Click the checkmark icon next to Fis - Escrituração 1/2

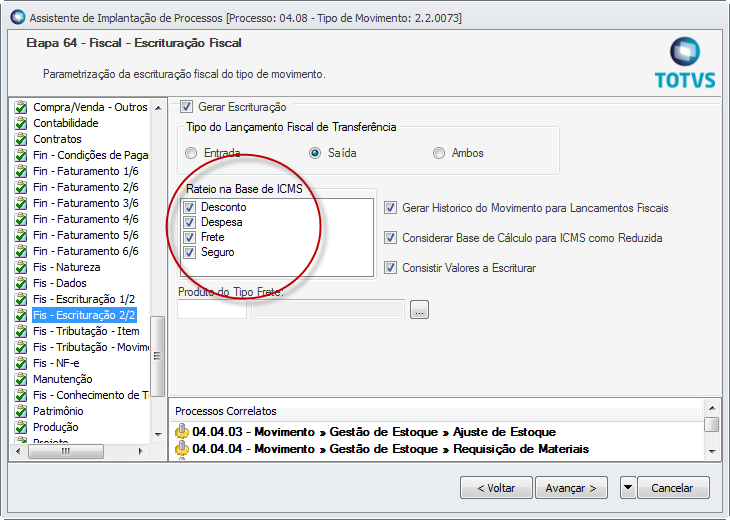pos(20,299)
